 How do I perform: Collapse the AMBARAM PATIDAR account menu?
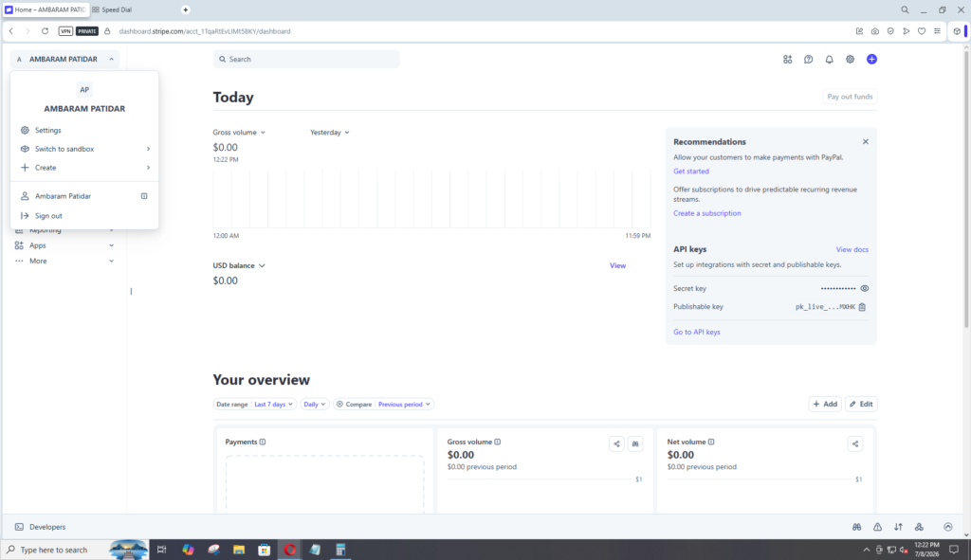(64, 60)
